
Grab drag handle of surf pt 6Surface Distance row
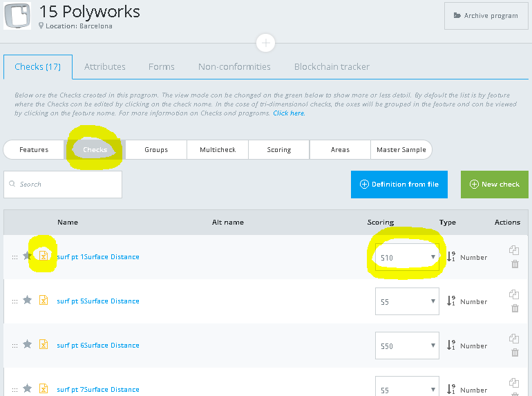coord(15,346)
